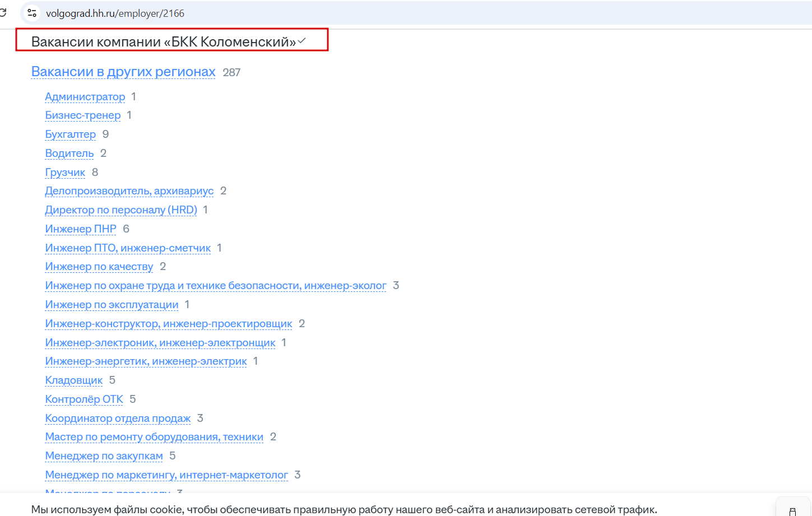Open Бухгалтер vacancies
This screenshot has width=812, height=516.
pos(71,134)
